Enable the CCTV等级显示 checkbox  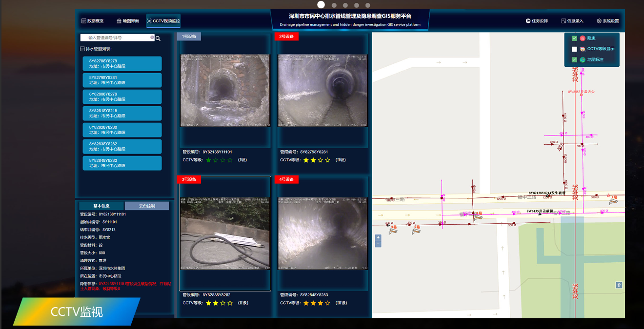point(574,49)
